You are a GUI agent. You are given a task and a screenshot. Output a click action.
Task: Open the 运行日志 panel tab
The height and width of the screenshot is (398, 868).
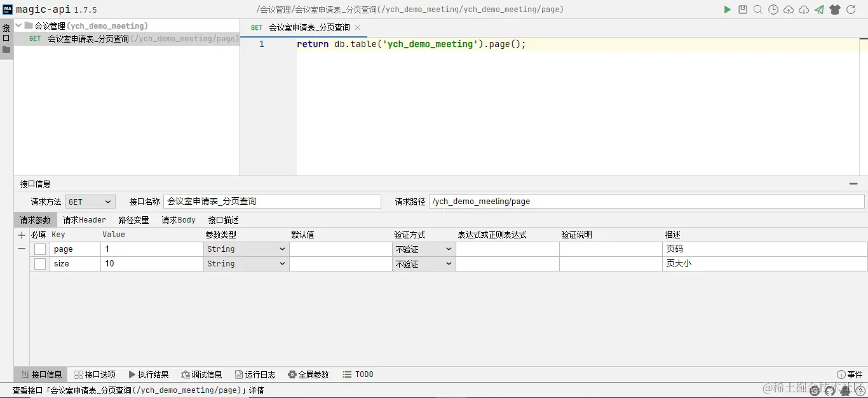coord(255,374)
